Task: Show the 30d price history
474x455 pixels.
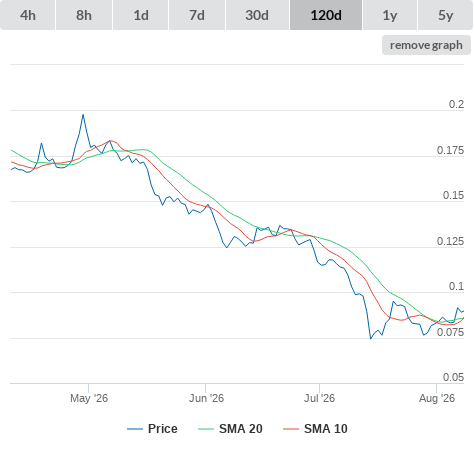Action: pos(257,15)
